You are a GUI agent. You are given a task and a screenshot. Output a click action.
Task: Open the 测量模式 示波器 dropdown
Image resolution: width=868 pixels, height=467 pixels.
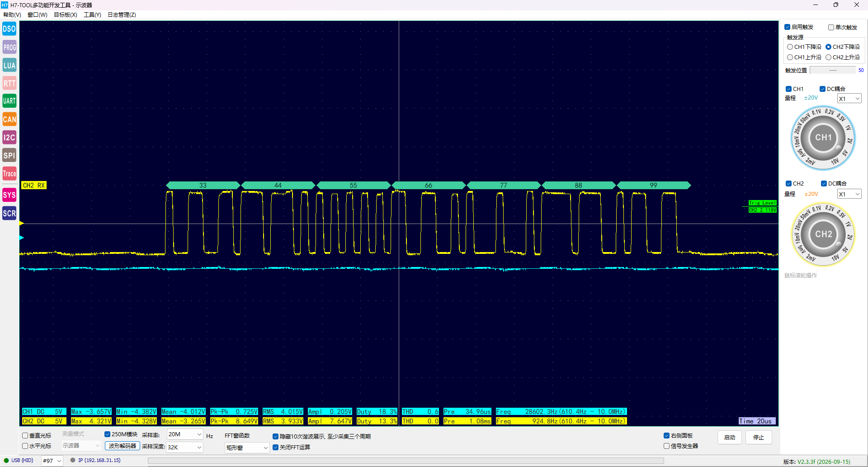click(81, 446)
